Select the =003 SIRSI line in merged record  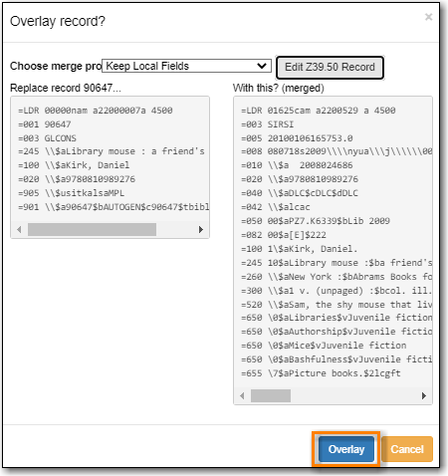268,124
